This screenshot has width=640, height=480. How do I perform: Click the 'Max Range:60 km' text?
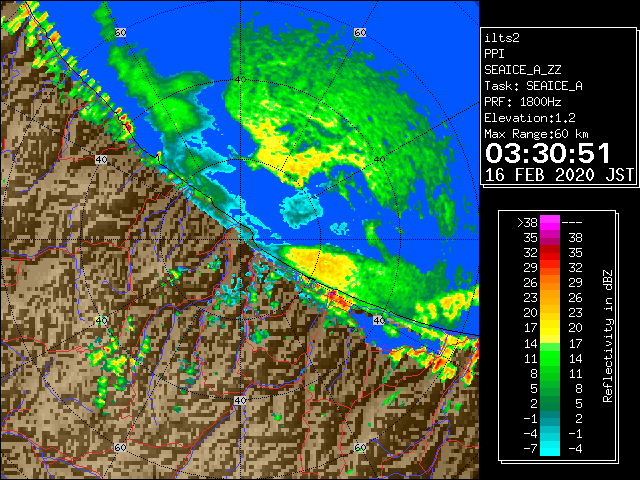(x=537, y=134)
